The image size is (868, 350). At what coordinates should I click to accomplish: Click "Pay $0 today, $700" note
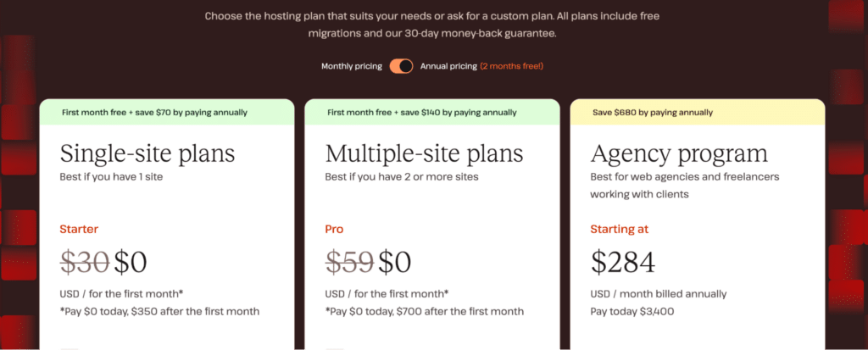425,311
